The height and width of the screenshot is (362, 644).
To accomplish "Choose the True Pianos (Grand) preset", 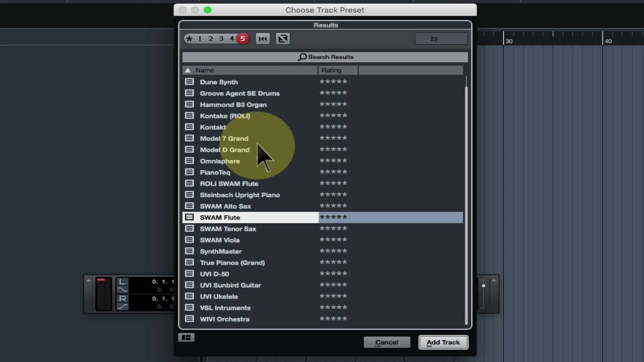I will point(232,262).
